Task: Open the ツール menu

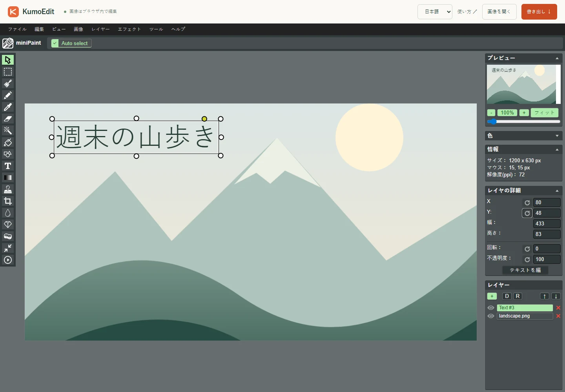Action: (x=156, y=29)
